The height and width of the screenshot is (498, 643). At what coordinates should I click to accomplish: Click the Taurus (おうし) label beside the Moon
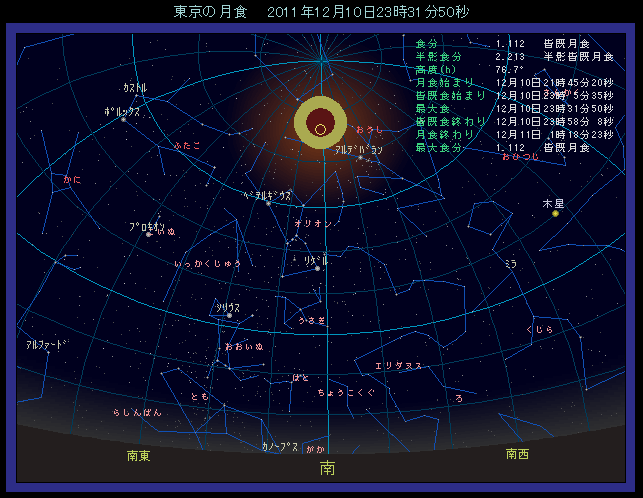(369, 130)
